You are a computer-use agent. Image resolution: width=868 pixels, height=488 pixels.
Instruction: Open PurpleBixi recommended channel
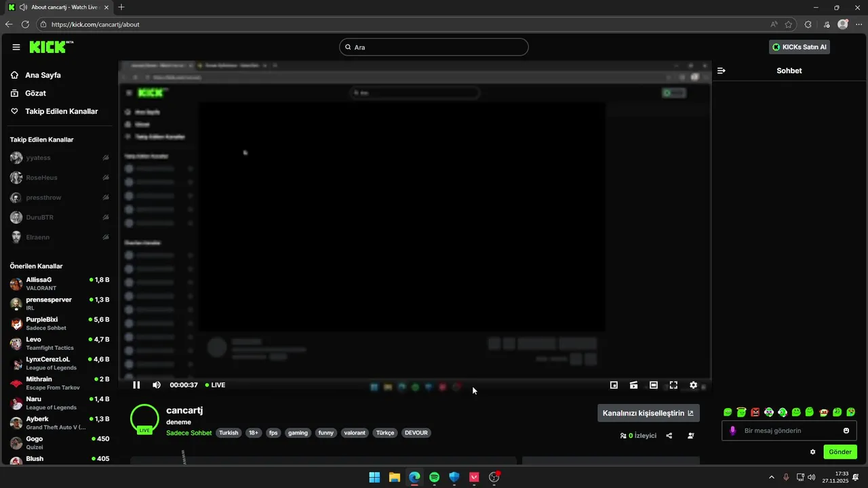pos(60,323)
